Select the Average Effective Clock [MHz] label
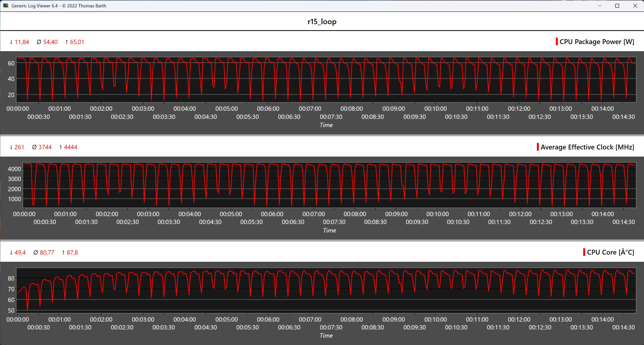 [x=587, y=147]
